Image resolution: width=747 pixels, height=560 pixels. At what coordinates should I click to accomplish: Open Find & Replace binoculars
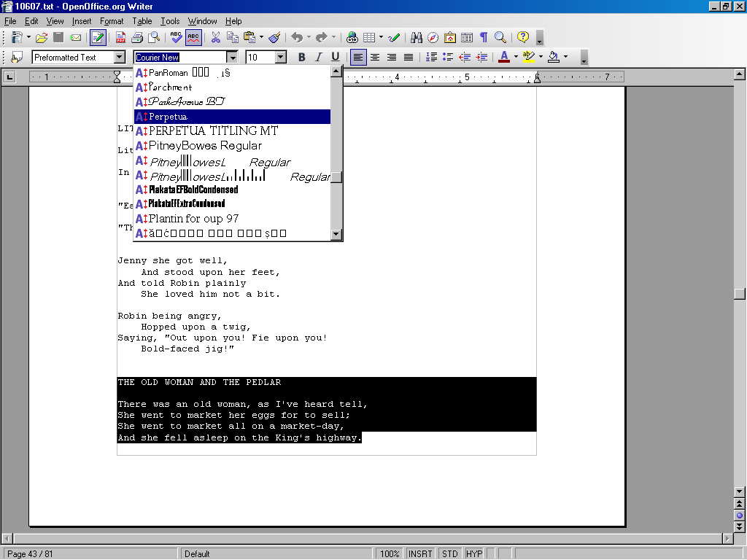[417, 37]
